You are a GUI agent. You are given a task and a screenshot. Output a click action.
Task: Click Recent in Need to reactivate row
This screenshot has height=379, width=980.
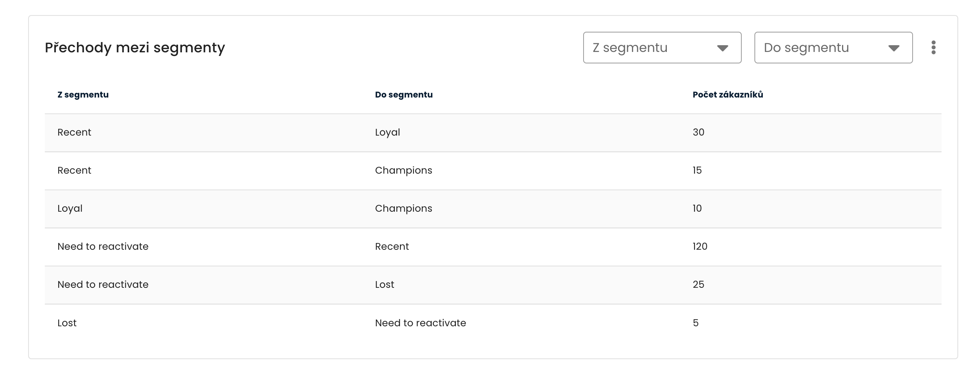[392, 247]
